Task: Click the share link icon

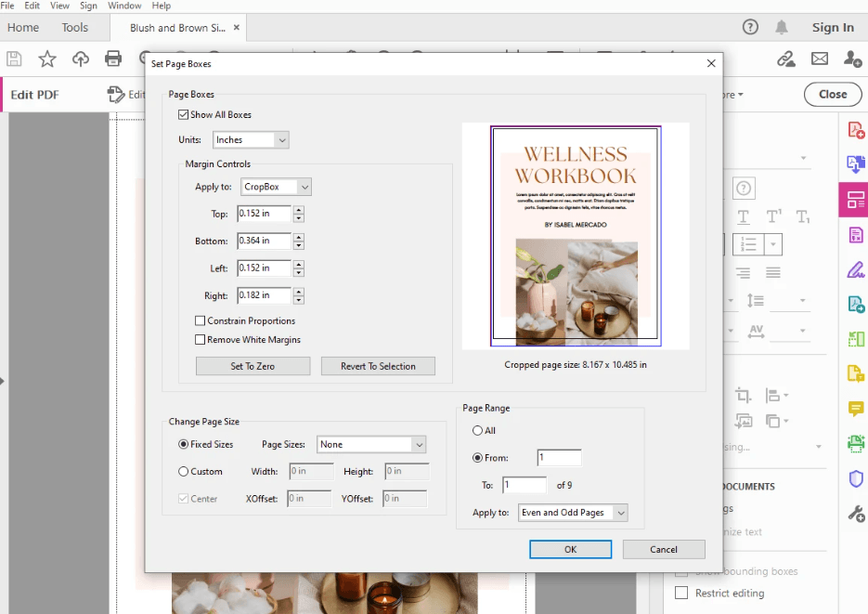Action: click(786, 59)
